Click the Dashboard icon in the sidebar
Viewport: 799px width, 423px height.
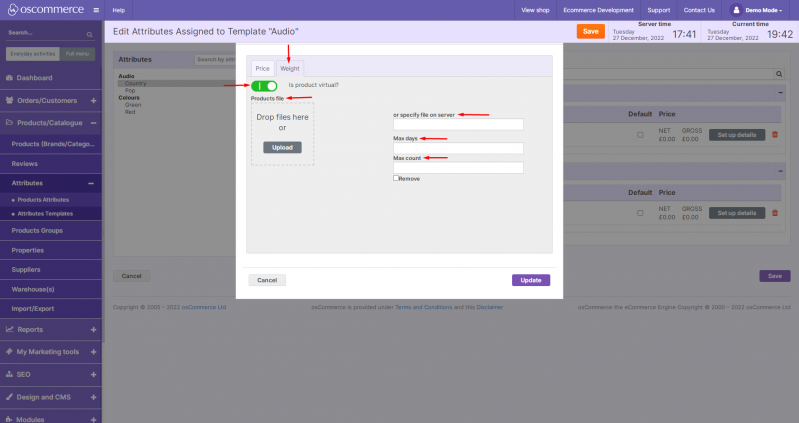tap(10, 78)
